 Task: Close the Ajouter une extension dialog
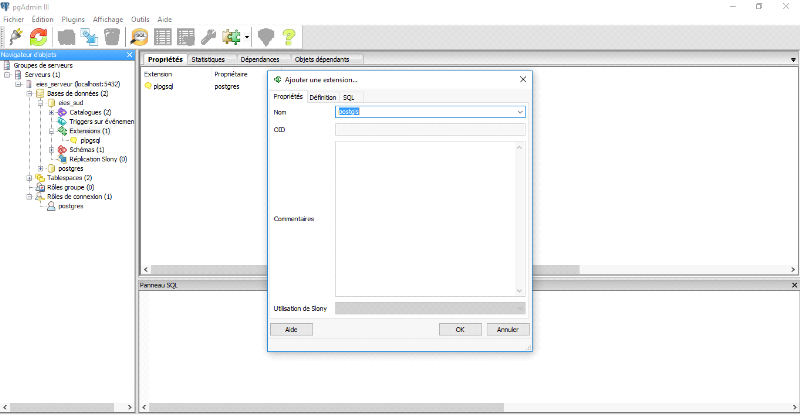point(522,79)
